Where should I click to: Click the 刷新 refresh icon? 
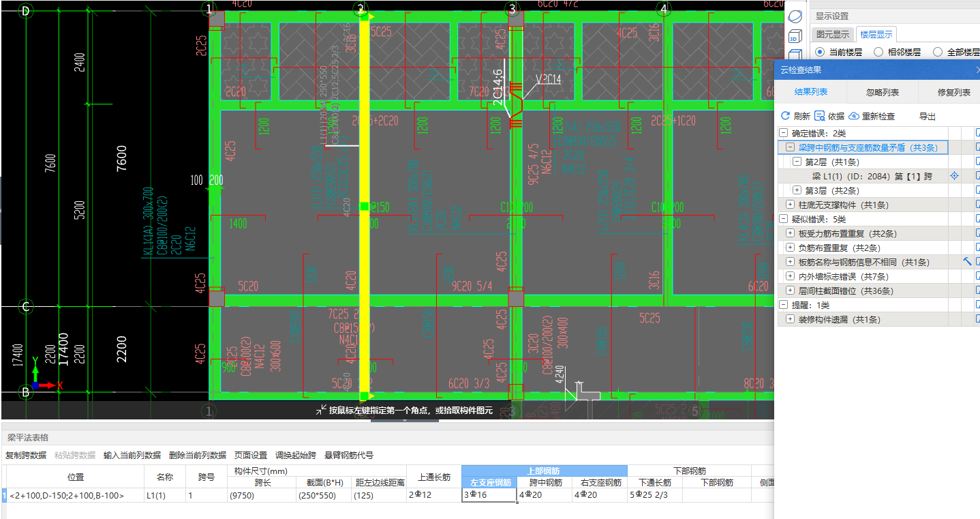point(785,116)
